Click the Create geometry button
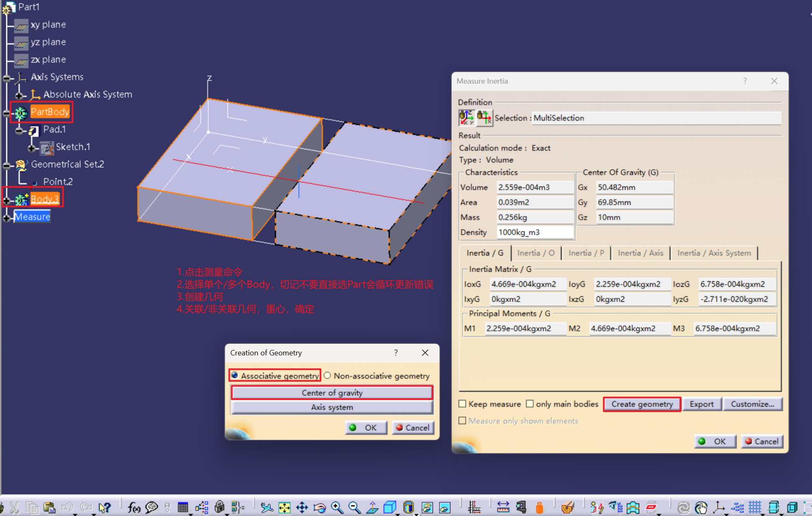Image resolution: width=812 pixels, height=516 pixels. pyautogui.click(x=642, y=404)
